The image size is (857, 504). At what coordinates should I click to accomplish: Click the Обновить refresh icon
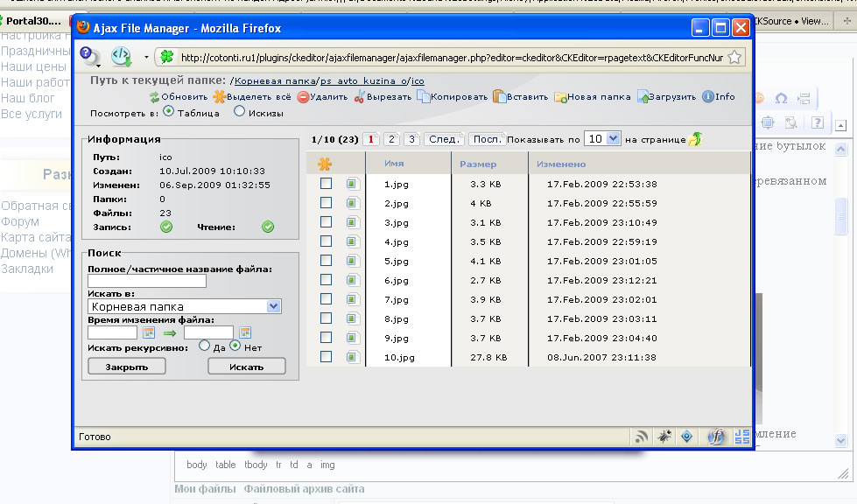point(155,97)
